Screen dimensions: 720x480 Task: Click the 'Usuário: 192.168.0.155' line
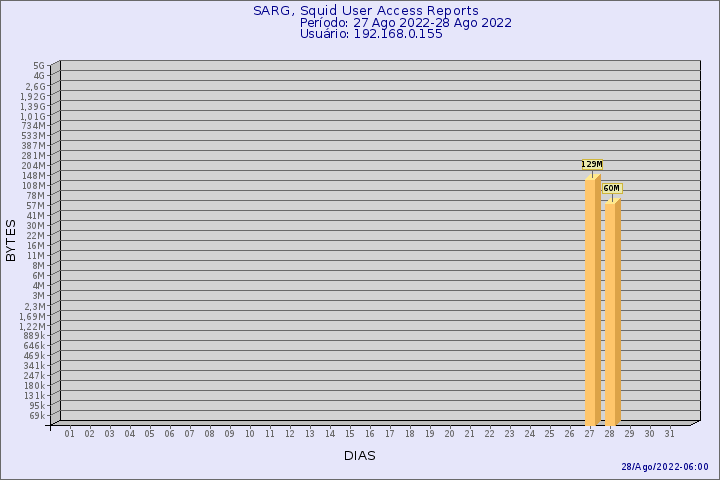click(371, 34)
